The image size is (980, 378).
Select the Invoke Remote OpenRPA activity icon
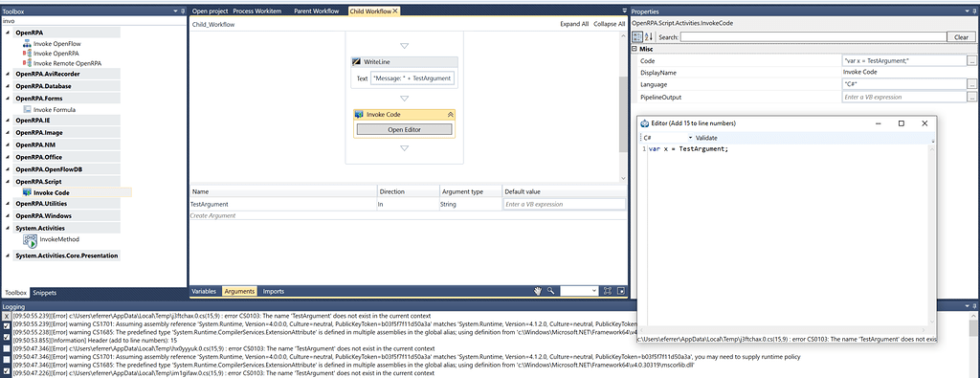[27, 63]
